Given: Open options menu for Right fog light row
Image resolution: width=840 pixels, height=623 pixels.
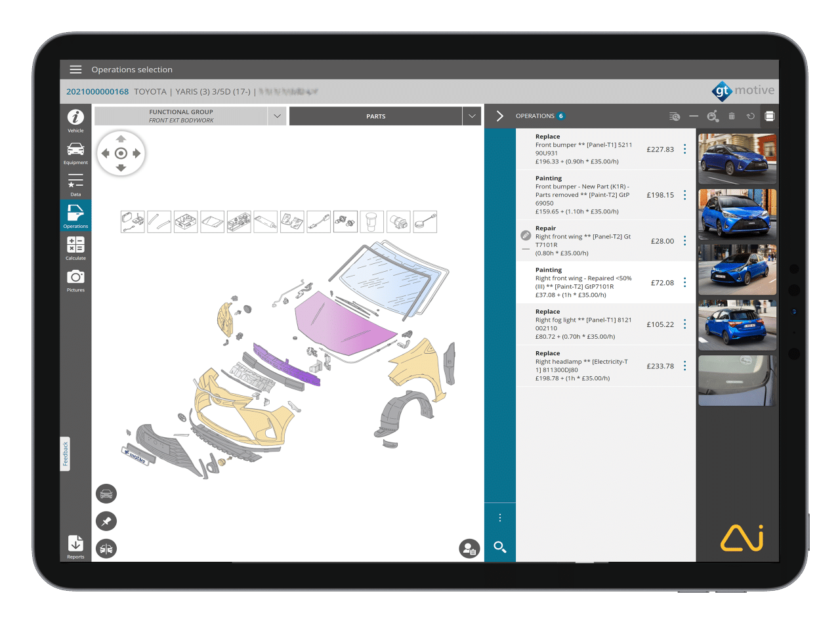Looking at the screenshot, I should tap(684, 324).
